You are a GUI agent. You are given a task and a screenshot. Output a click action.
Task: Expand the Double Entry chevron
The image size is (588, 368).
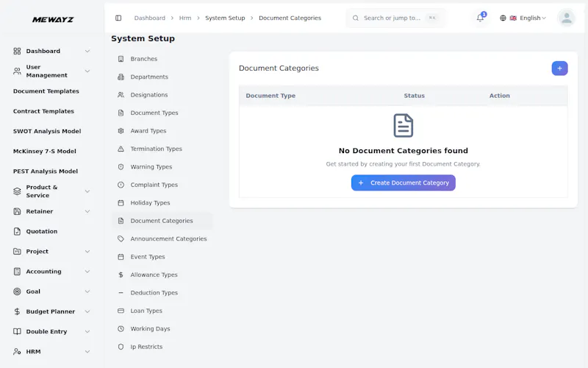[87, 332]
